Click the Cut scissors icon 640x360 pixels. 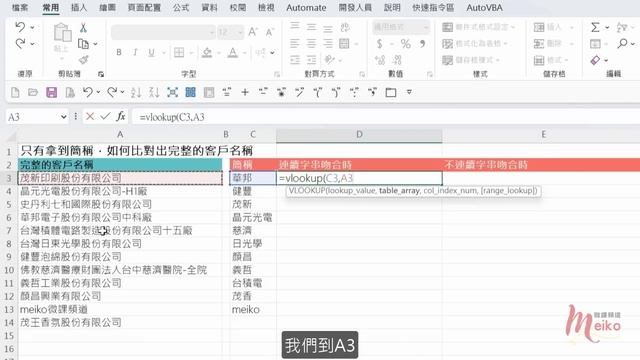83,28
